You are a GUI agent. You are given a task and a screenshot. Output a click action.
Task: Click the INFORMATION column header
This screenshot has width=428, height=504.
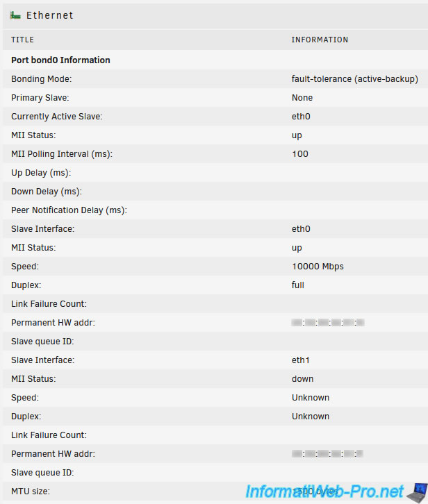pyautogui.click(x=320, y=40)
